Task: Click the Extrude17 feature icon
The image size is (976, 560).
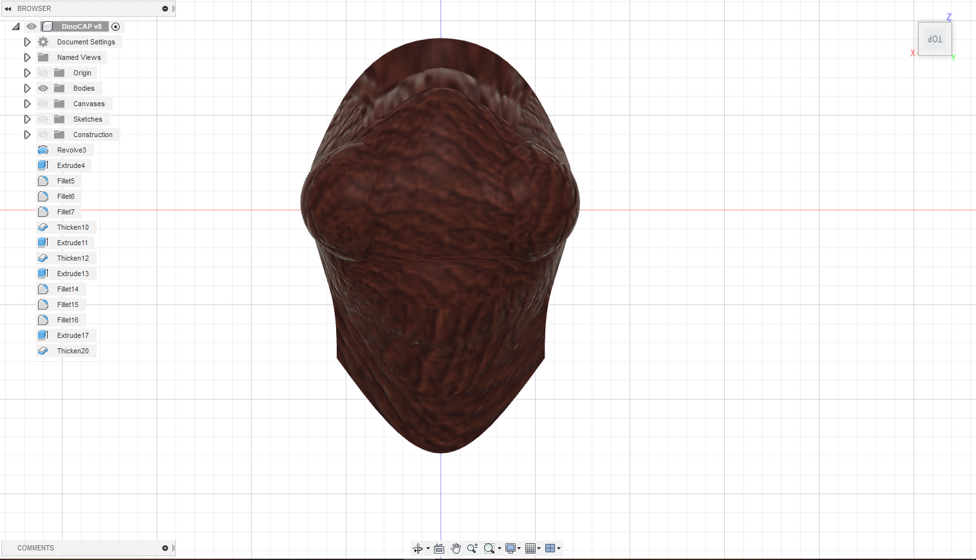Action: [43, 335]
